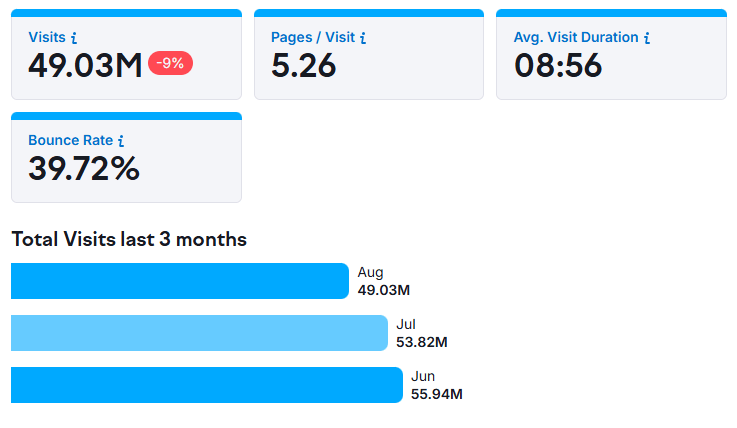
Task: Click the Total Visits last 3 months heading
Action: (x=129, y=240)
